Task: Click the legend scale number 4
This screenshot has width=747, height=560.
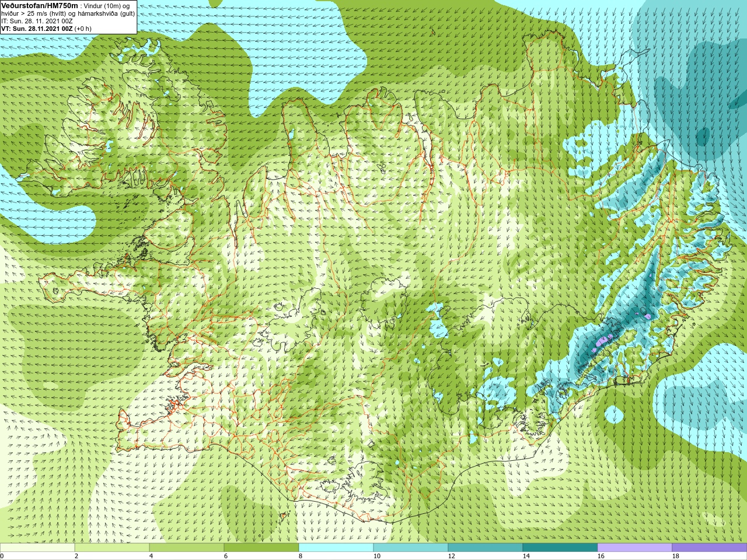Action: point(151,556)
